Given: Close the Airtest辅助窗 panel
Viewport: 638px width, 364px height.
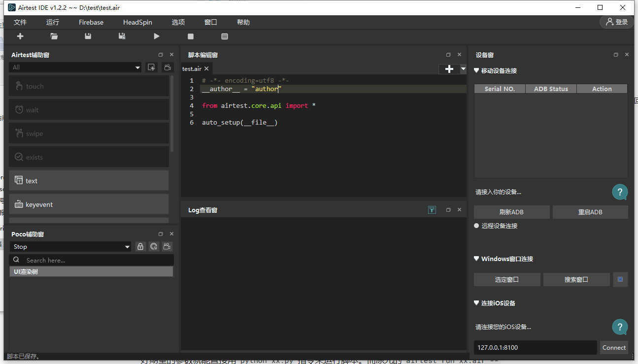Looking at the screenshot, I should 171,55.
